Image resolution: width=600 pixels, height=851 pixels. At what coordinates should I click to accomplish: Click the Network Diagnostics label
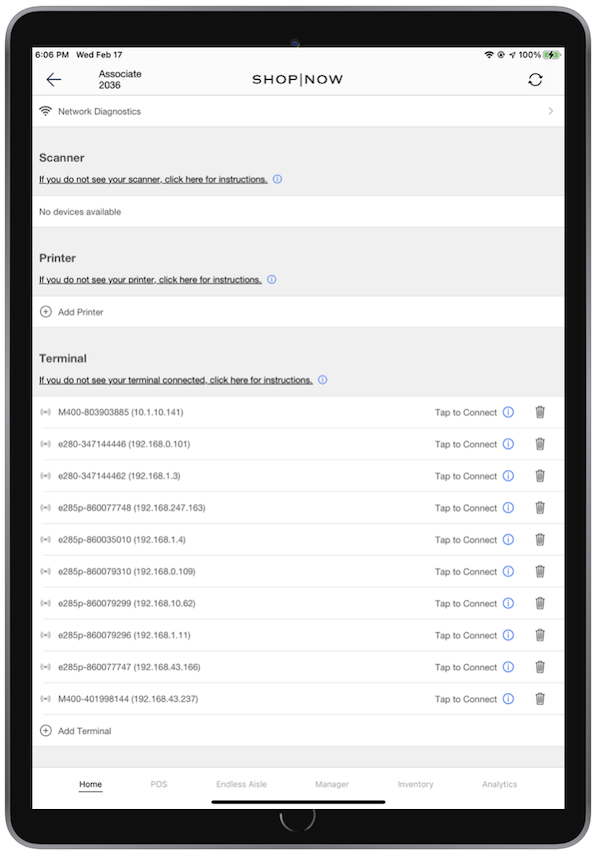(99, 111)
